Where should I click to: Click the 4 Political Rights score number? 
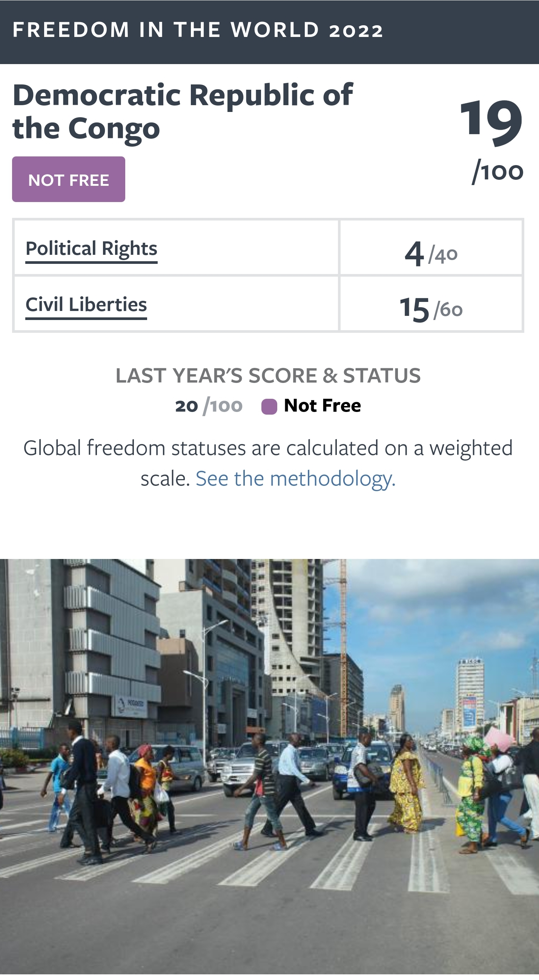(x=414, y=254)
